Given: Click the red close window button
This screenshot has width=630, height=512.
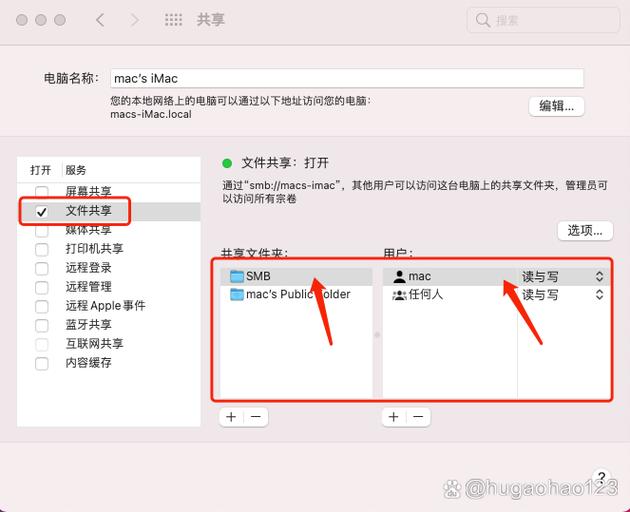Looking at the screenshot, I should click(22, 20).
